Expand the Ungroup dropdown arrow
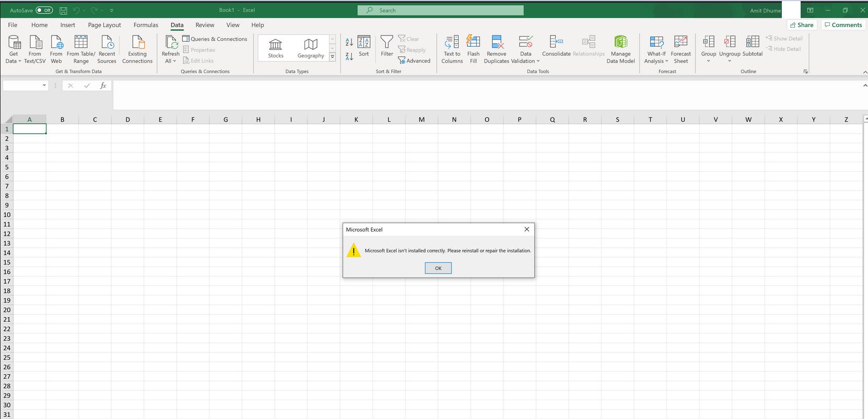 [730, 61]
